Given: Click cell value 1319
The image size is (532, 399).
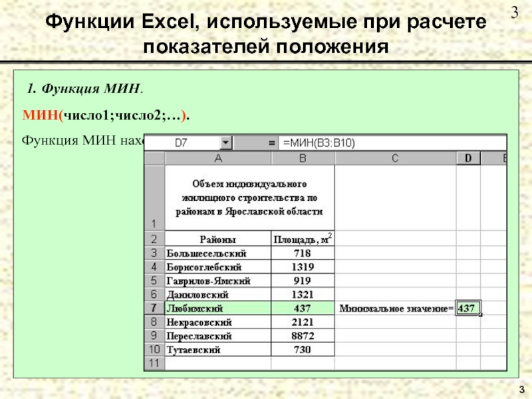Looking at the screenshot, I should pos(303,267).
